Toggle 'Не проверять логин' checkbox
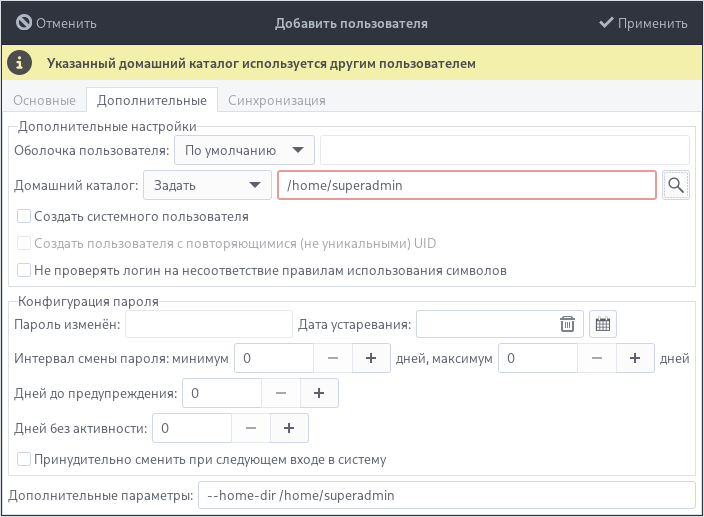The image size is (704, 517). (x=24, y=270)
